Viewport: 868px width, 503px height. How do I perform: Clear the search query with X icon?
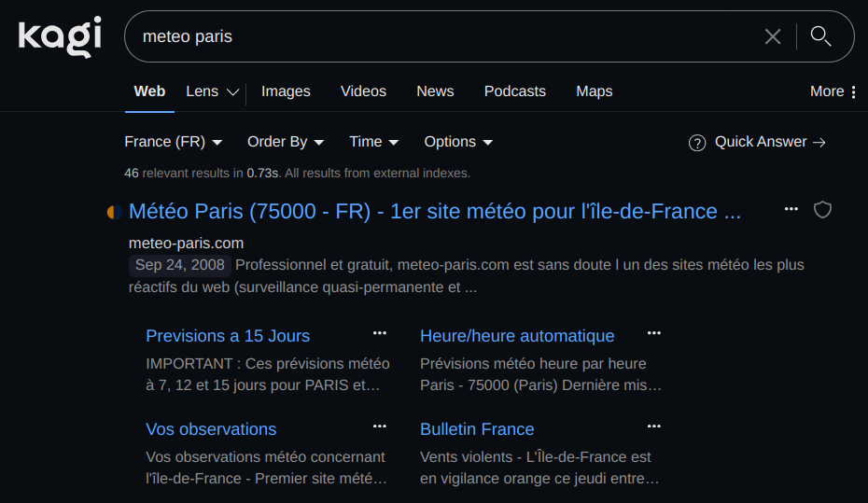(773, 36)
